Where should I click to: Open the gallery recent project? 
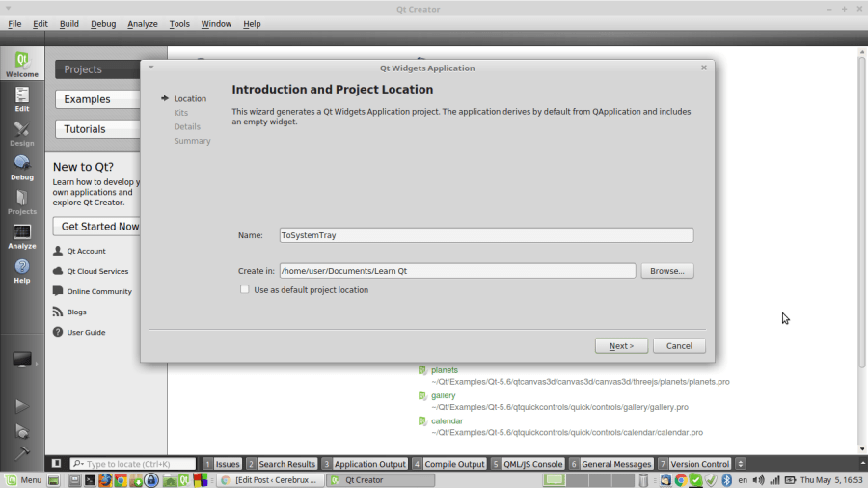(x=444, y=395)
